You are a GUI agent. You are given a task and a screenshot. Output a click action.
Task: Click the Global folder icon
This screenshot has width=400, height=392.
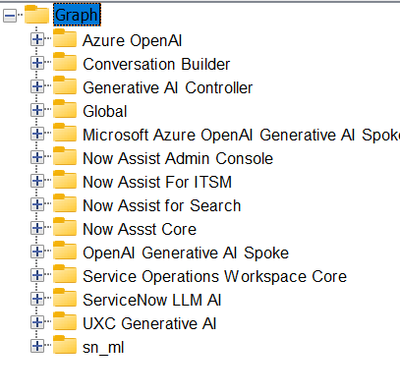(x=65, y=109)
